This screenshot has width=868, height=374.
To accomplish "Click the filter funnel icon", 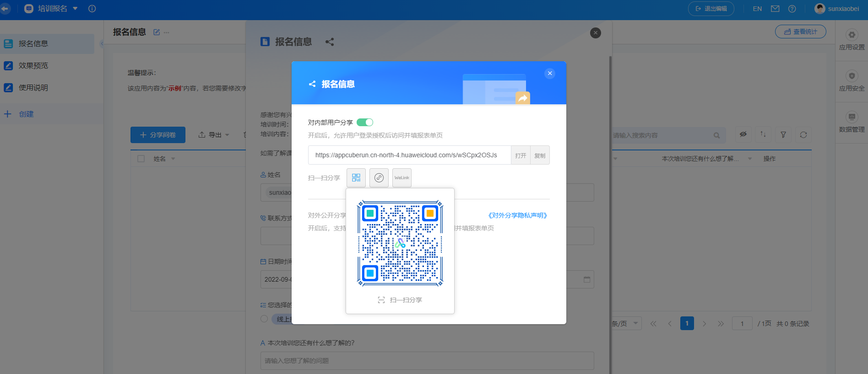I will point(783,134).
